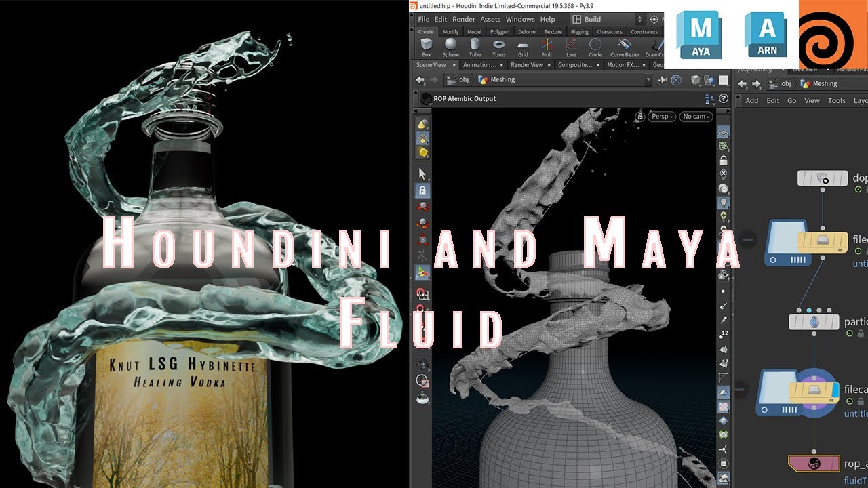Select the dopimport node

(823, 178)
